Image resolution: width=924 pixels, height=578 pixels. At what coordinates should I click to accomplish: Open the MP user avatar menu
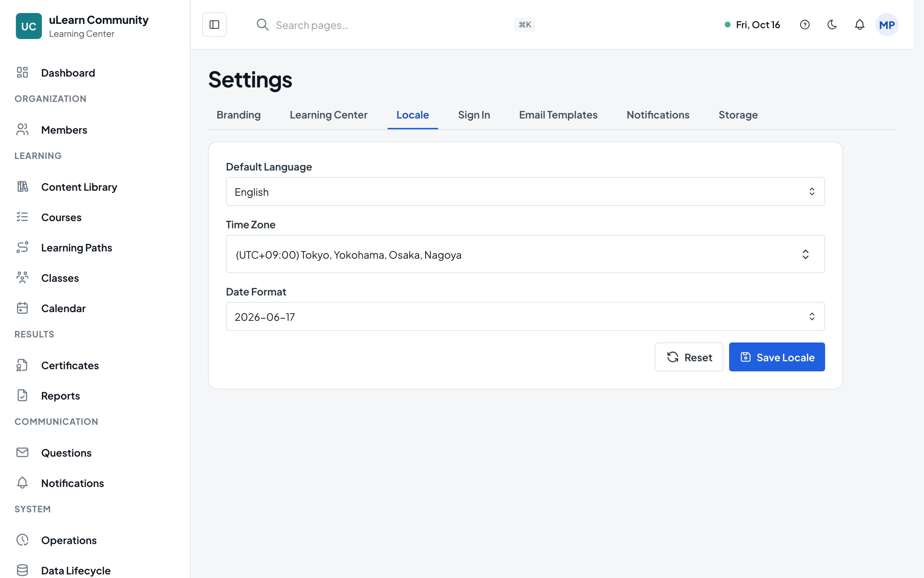pyautogui.click(x=886, y=25)
